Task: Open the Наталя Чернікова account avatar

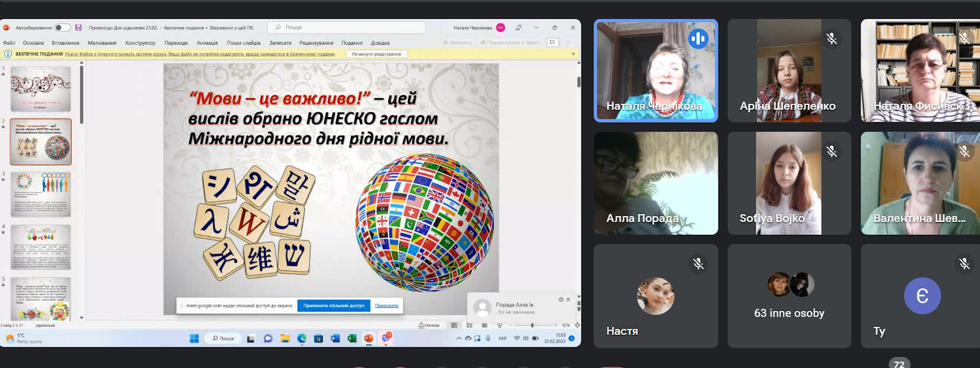Action: 500,28
